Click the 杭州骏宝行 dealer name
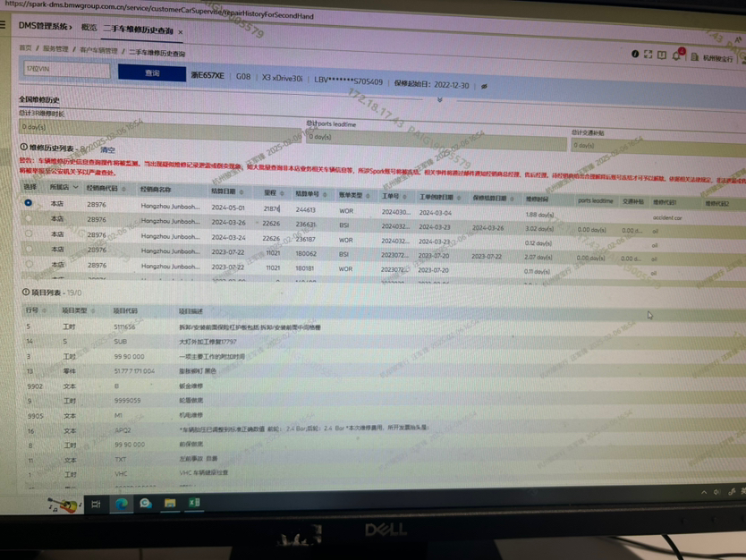The image size is (746, 560). (718, 58)
